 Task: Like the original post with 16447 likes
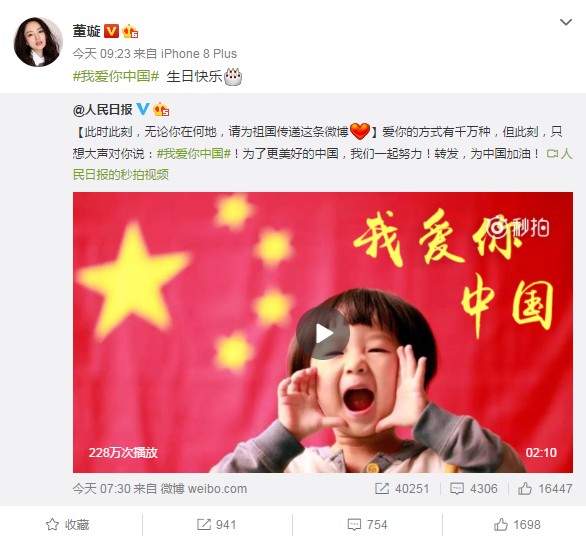pos(545,489)
